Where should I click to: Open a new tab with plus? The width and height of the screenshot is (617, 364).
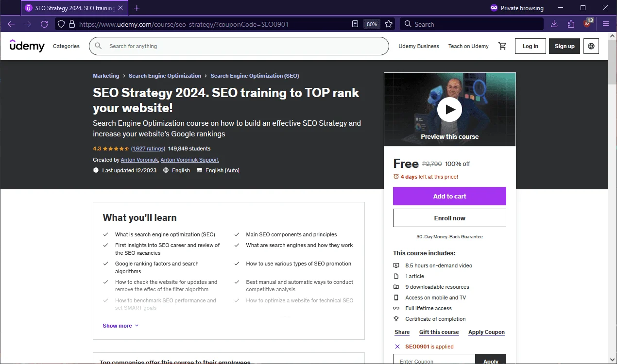(137, 8)
